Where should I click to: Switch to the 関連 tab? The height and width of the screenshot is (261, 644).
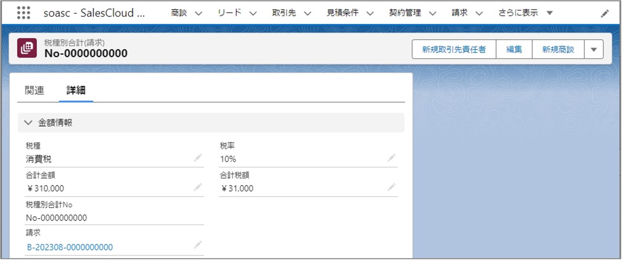34,90
